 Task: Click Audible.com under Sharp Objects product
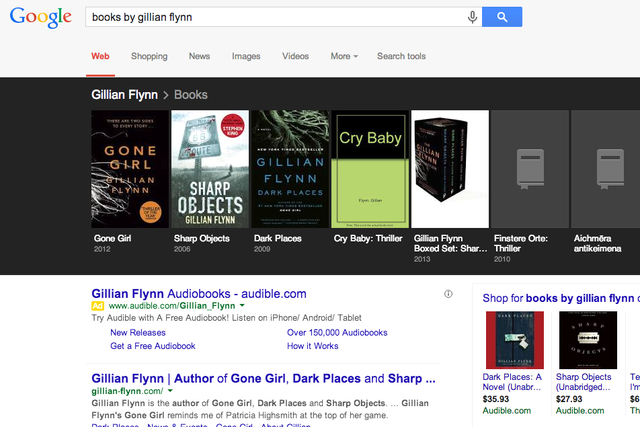point(580,411)
